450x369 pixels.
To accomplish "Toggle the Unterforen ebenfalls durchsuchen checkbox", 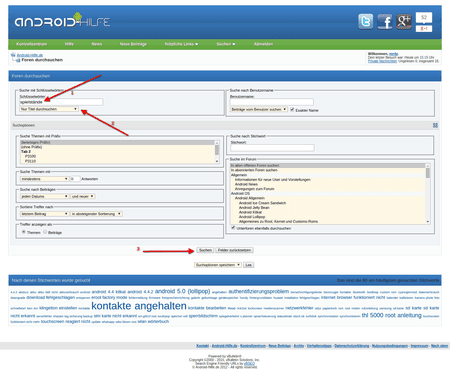I will (x=233, y=228).
